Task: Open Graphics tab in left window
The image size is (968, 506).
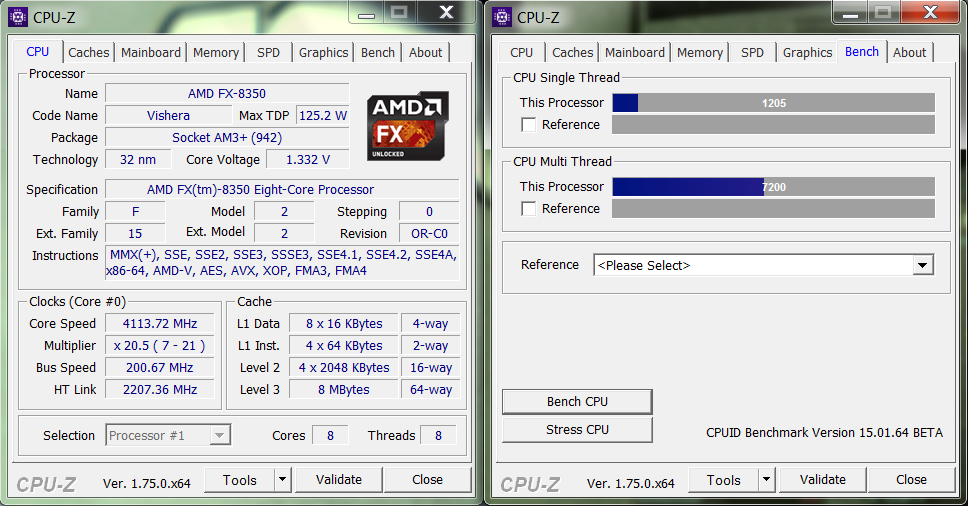Action: [323, 52]
